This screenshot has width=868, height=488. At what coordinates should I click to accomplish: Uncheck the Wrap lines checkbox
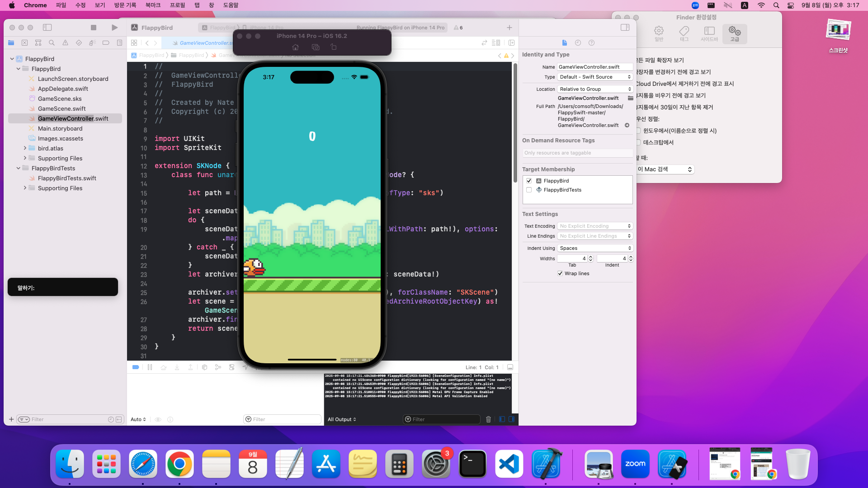coord(560,273)
